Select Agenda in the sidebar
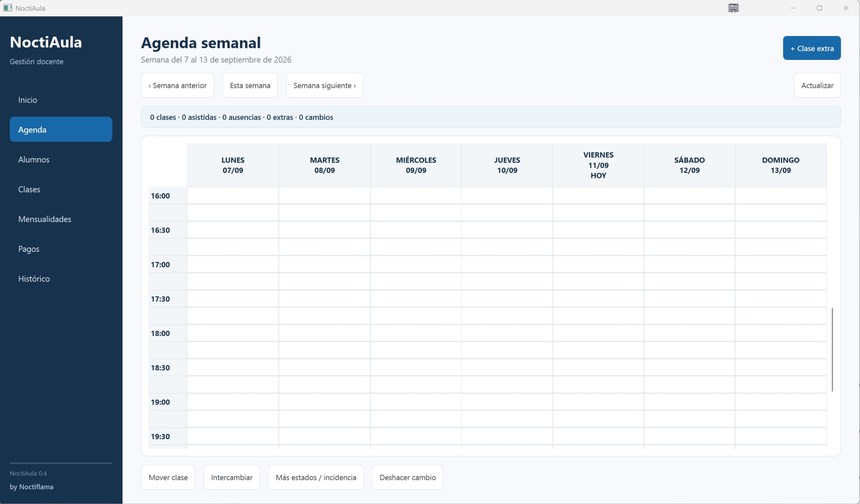 pyautogui.click(x=61, y=130)
